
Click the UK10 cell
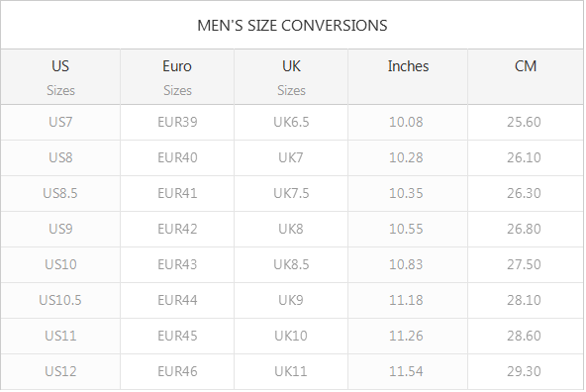[x=291, y=336]
